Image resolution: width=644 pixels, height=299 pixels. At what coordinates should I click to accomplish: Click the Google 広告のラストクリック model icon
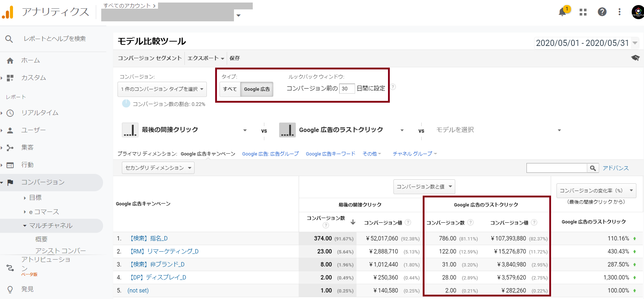pyautogui.click(x=287, y=130)
